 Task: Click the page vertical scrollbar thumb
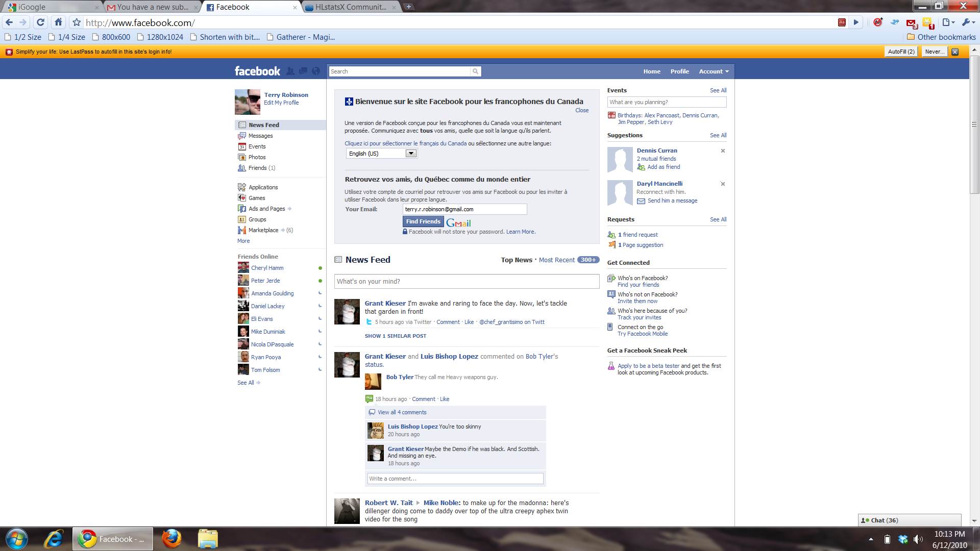(974, 124)
